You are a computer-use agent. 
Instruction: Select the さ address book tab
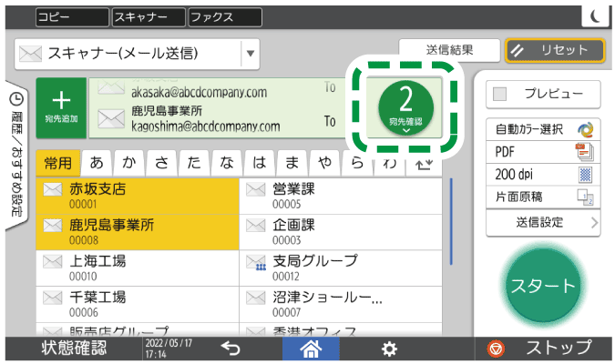click(x=162, y=163)
